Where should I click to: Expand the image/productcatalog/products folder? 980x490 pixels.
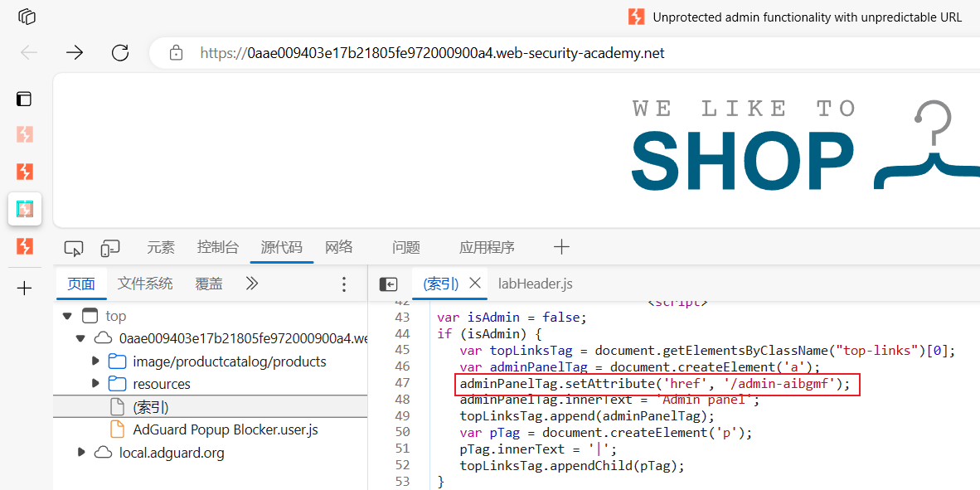(x=95, y=361)
